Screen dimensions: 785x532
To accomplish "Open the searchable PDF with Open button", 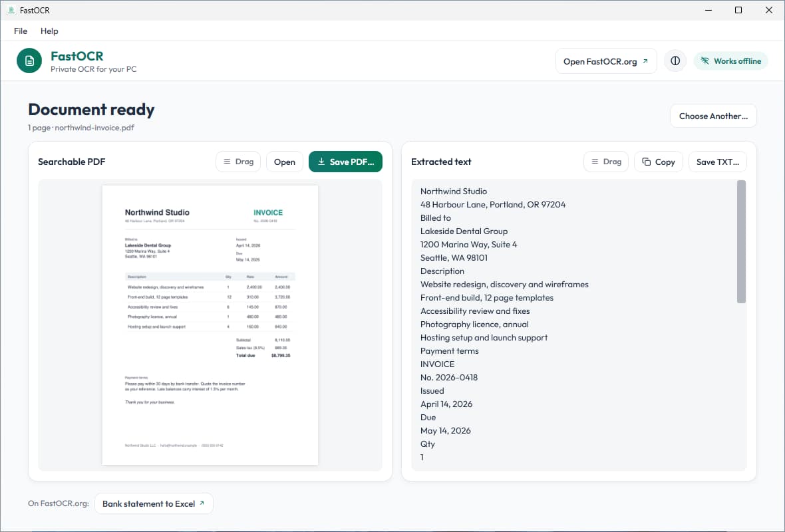I will click(x=284, y=162).
